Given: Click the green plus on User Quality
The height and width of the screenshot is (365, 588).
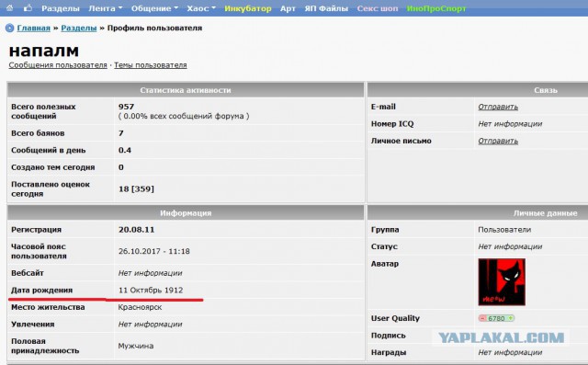Looking at the screenshot, I should tap(511, 318).
